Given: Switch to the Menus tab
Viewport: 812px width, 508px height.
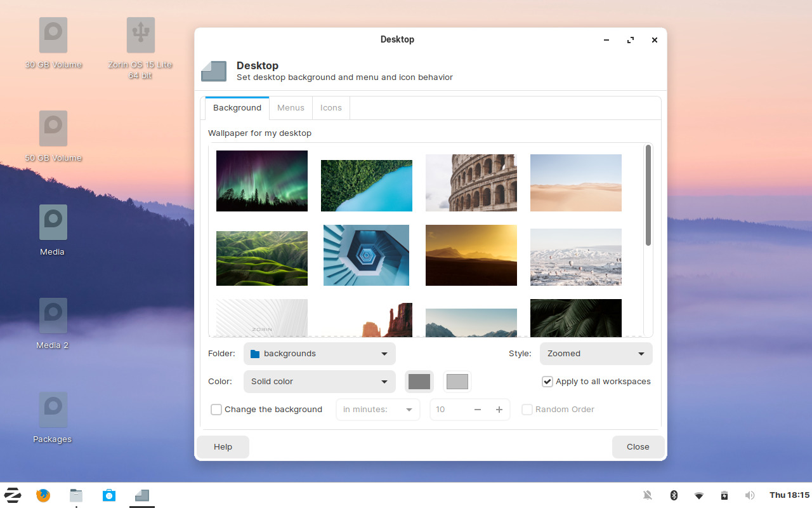Looking at the screenshot, I should coord(291,108).
